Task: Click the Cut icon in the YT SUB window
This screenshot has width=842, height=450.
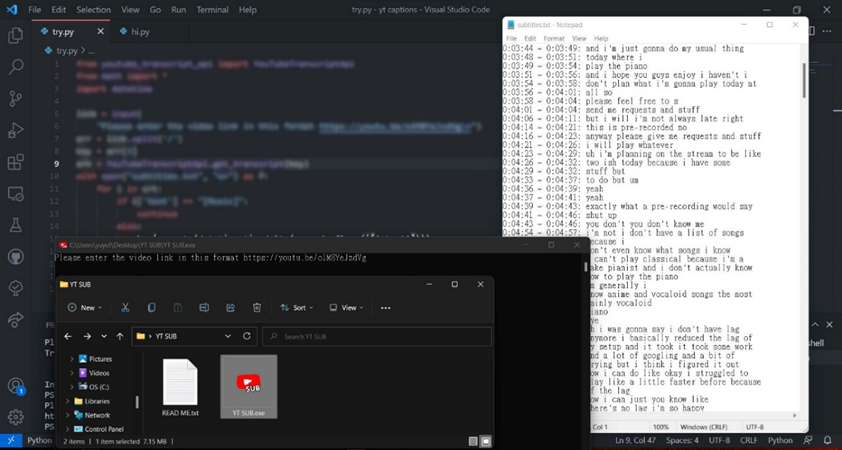Action: 125,308
